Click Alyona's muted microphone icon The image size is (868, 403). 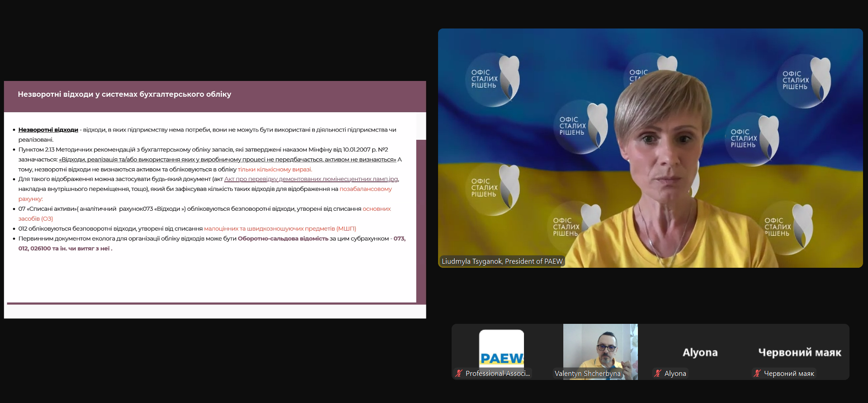point(658,374)
